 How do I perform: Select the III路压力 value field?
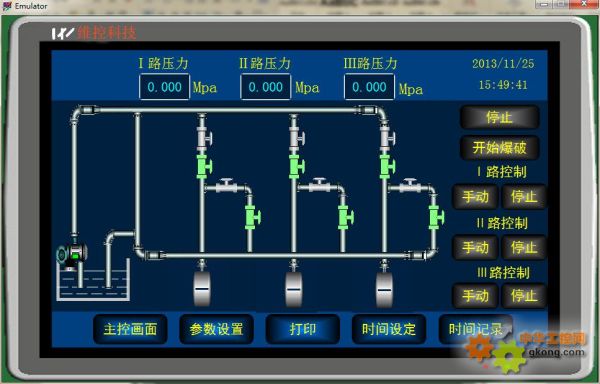(x=369, y=87)
